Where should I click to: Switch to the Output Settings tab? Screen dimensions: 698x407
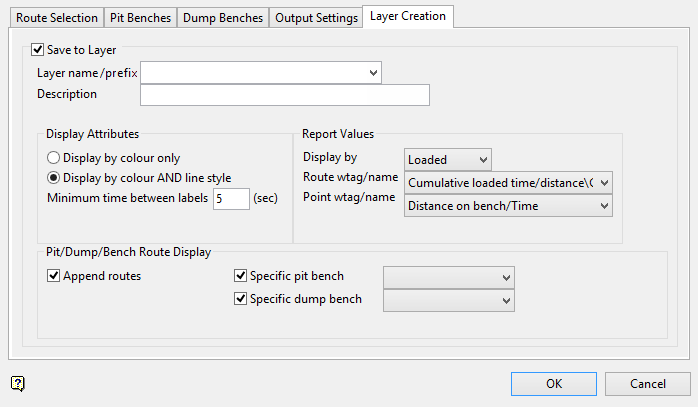pos(315,18)
